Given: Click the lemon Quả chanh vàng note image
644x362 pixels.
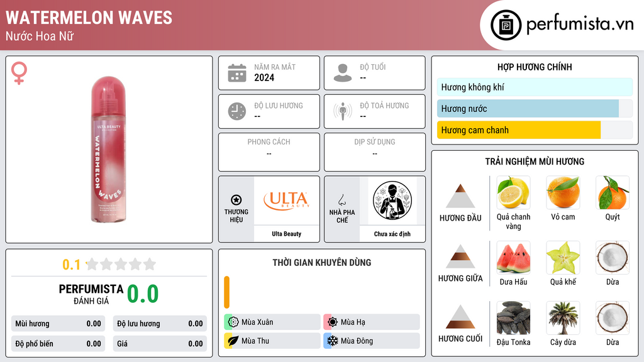Looking at the screenshot, I should (513, 193).
